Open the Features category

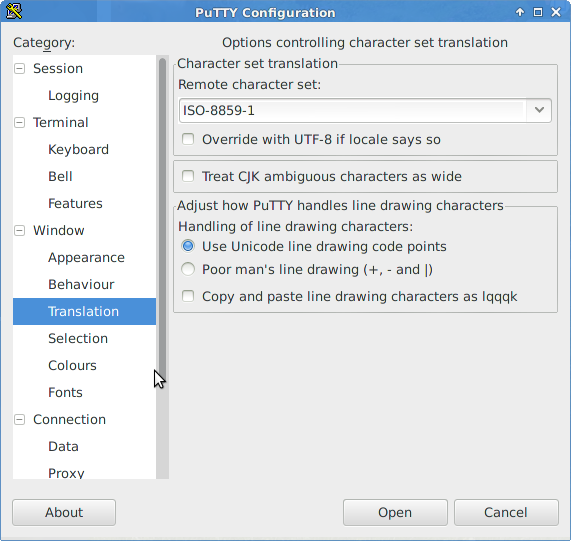pyautogui.click(x=75, y=203)
